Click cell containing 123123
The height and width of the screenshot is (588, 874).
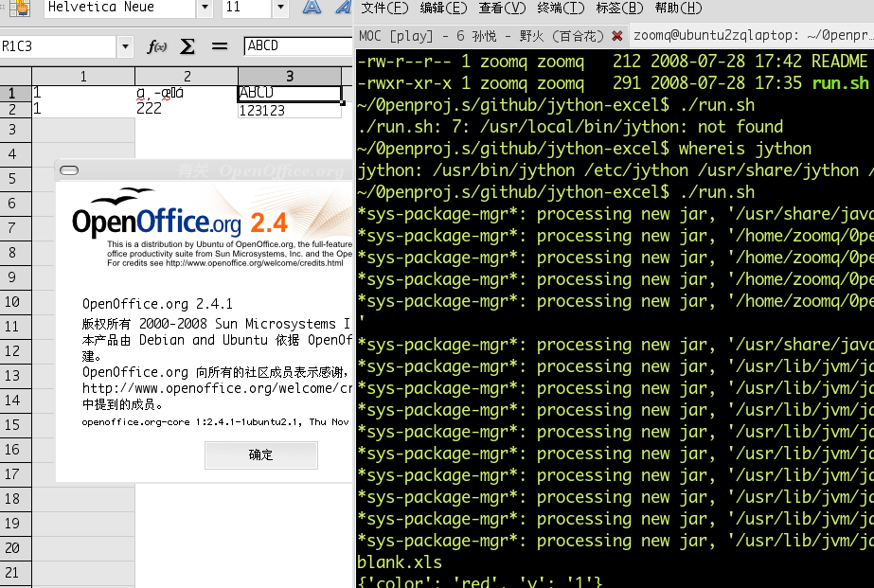289,110
